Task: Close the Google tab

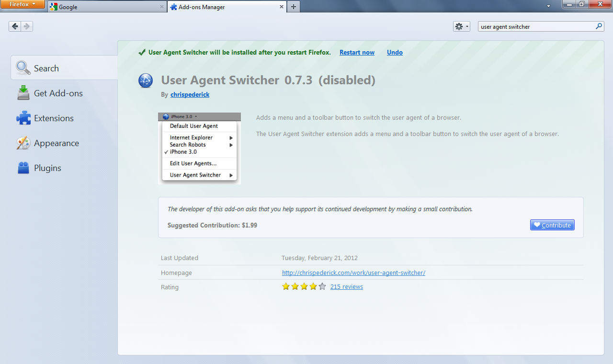Action: (x=162, y=7)
